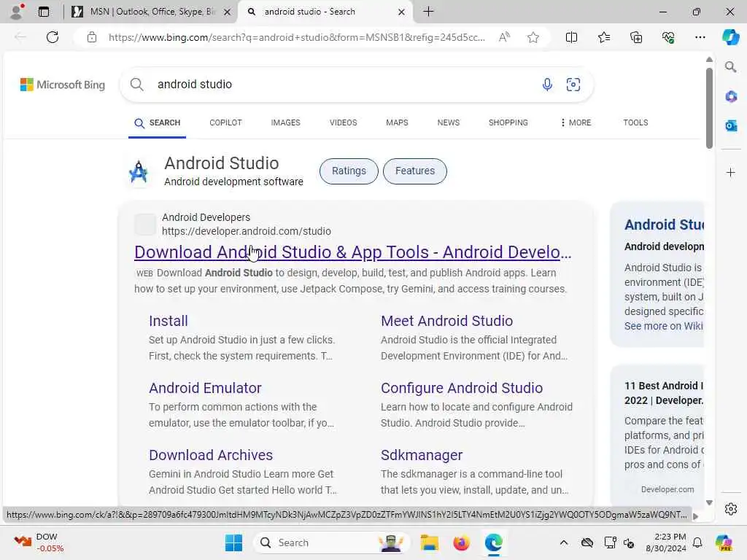Open sidebar settings gear icon
Image resolution: width=747 pixels, height=560 pixels.
[731, 509]
